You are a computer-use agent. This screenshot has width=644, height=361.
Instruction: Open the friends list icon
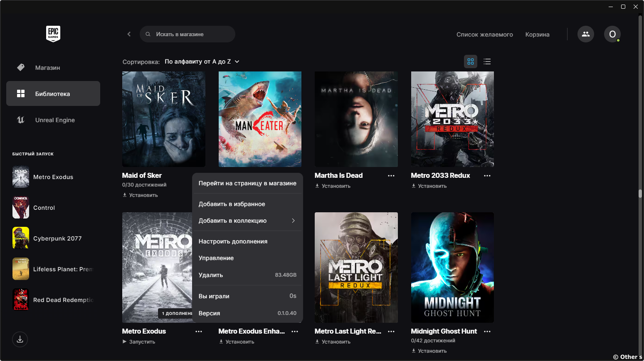pos(586,34)
